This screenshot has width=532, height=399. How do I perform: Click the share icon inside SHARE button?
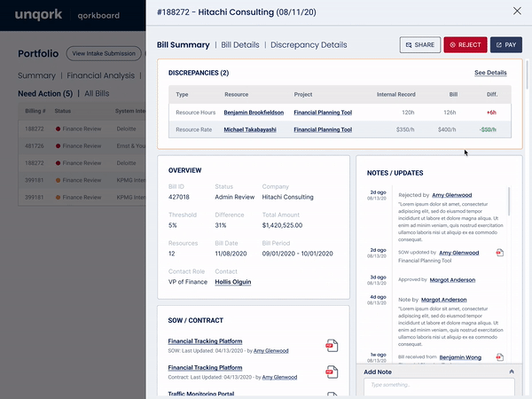(409, 45)
